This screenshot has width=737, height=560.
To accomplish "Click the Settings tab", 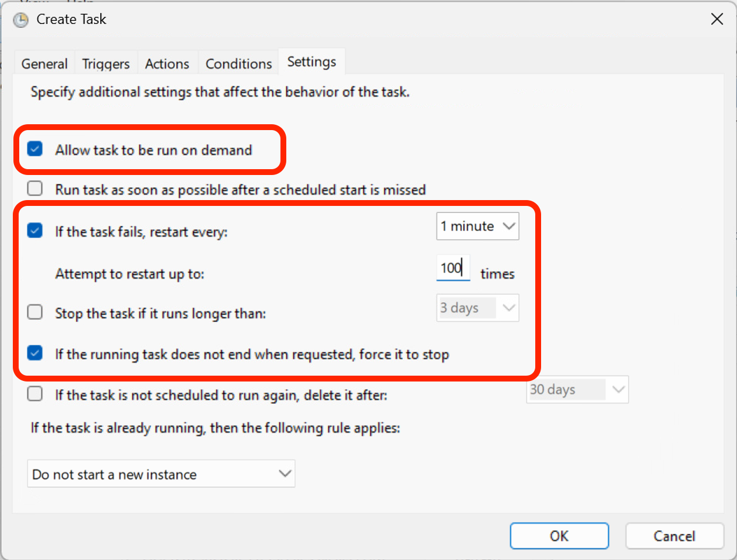I will tap(311, 62).
